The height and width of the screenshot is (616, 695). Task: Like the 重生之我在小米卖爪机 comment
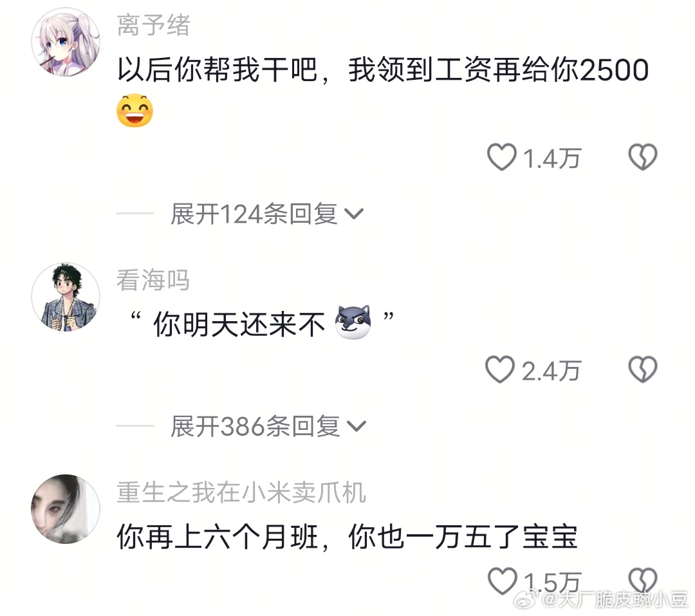pyautogui.click(x=502, y=581)
